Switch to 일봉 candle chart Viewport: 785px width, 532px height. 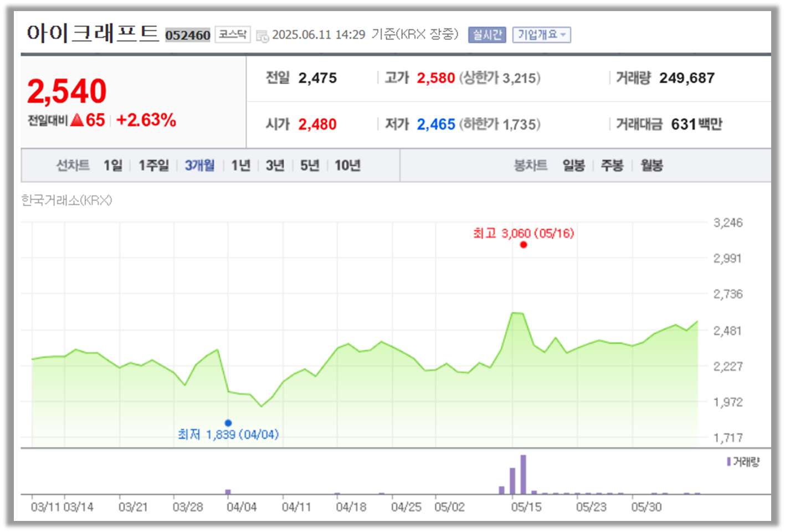pos(573,165)
